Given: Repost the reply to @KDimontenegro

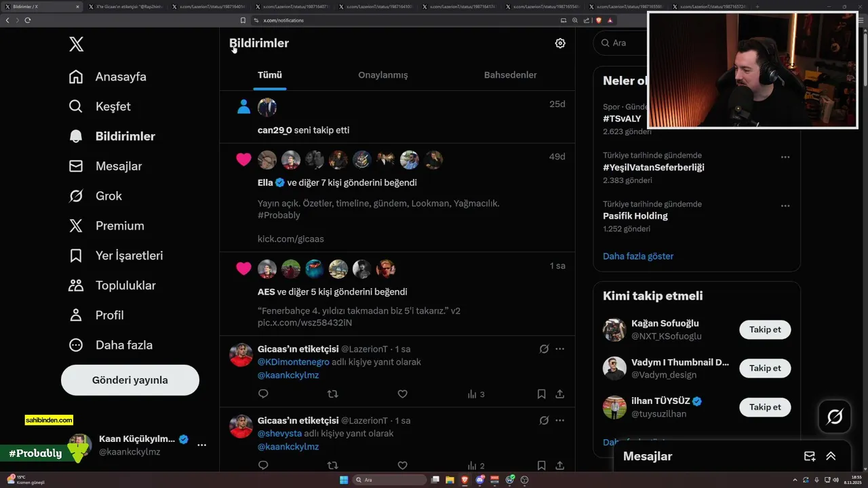Looking at the screenshot, I should click(x=333, y=394).
